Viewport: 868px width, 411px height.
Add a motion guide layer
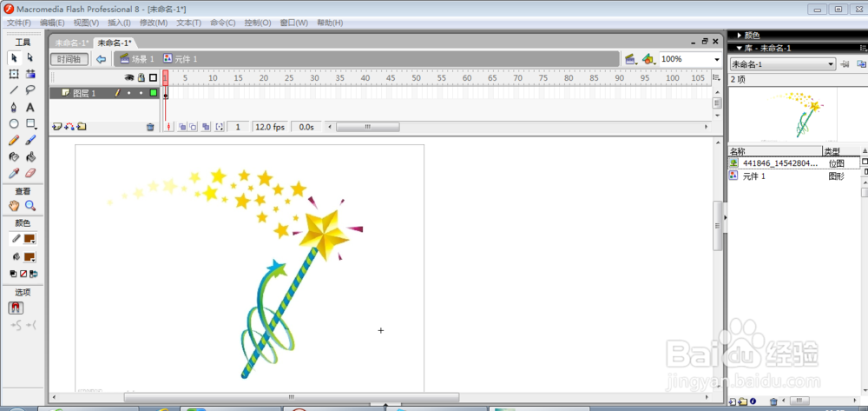(x=69, y=127)
